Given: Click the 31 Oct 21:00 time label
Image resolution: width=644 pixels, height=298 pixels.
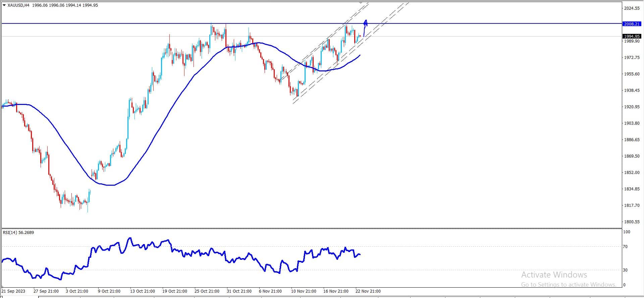Looking at the screenshot, I should [239, 291].
